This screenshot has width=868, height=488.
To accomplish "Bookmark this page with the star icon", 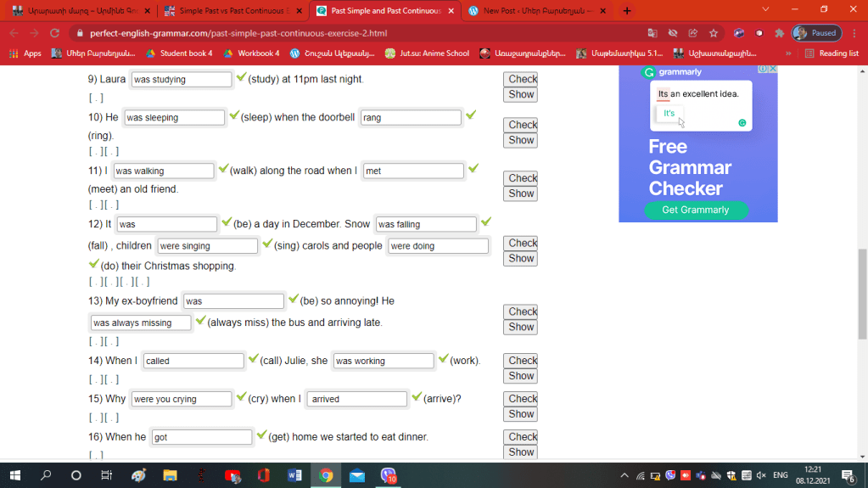I will (x=714, y=33).
